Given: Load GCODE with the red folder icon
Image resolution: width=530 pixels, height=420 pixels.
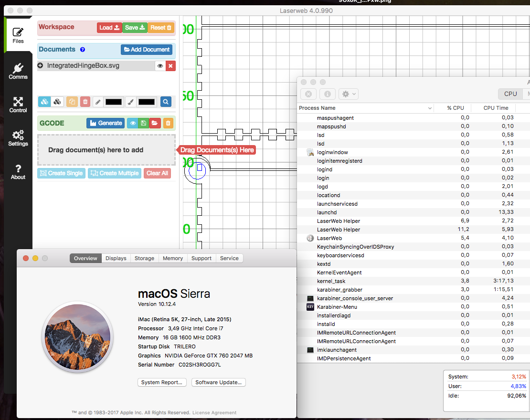Looking at the screenshot, I should (x=155, y=123).
